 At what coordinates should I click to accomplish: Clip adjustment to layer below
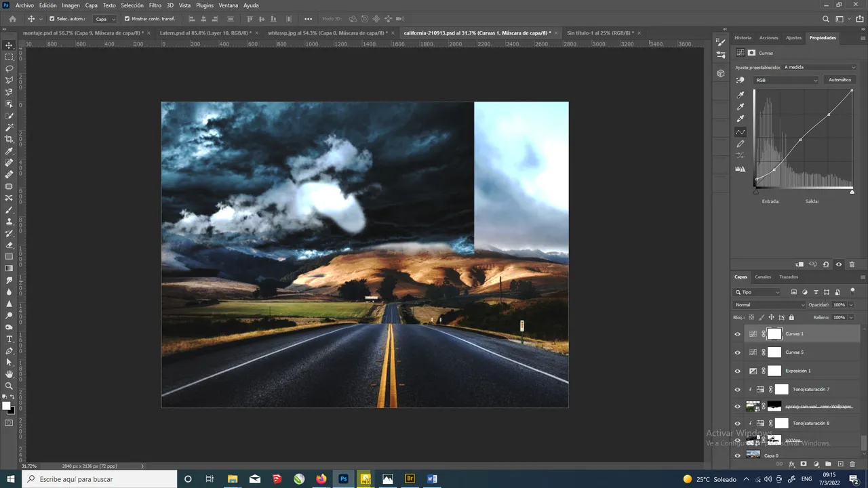click(800, 264)
